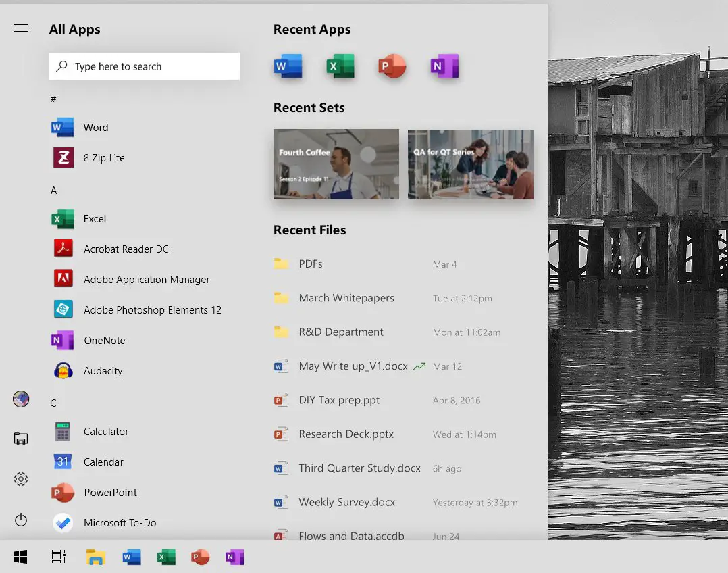Open Settings gear icon in sidebar
728x573 pixels.
[21, 479]
